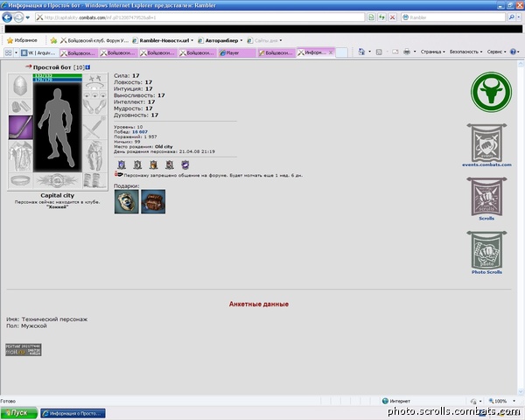
Task: Click the helmet equipment slot
Action: click(20, 86)
